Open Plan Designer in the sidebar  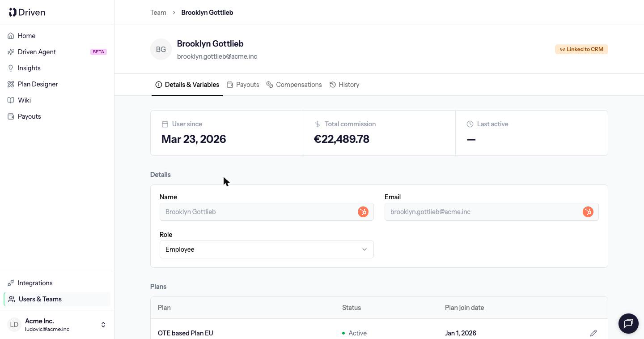[57, 84]
